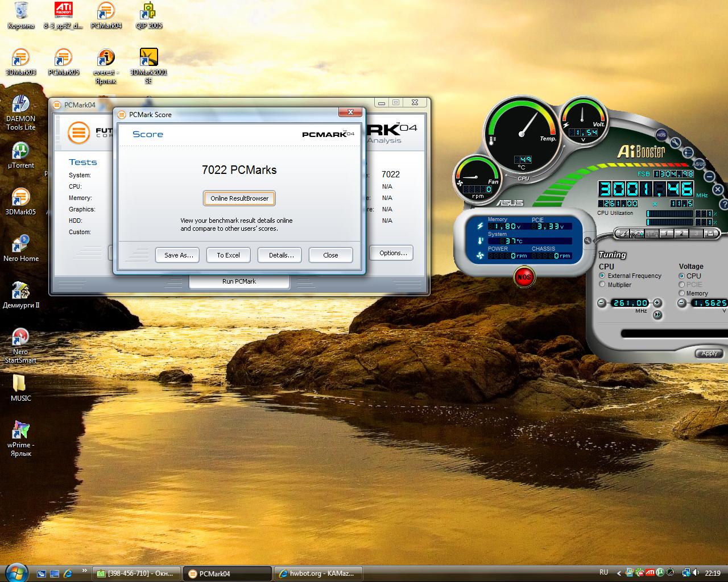
Task: Open the AI Booster help question mark
Action: 723,203
